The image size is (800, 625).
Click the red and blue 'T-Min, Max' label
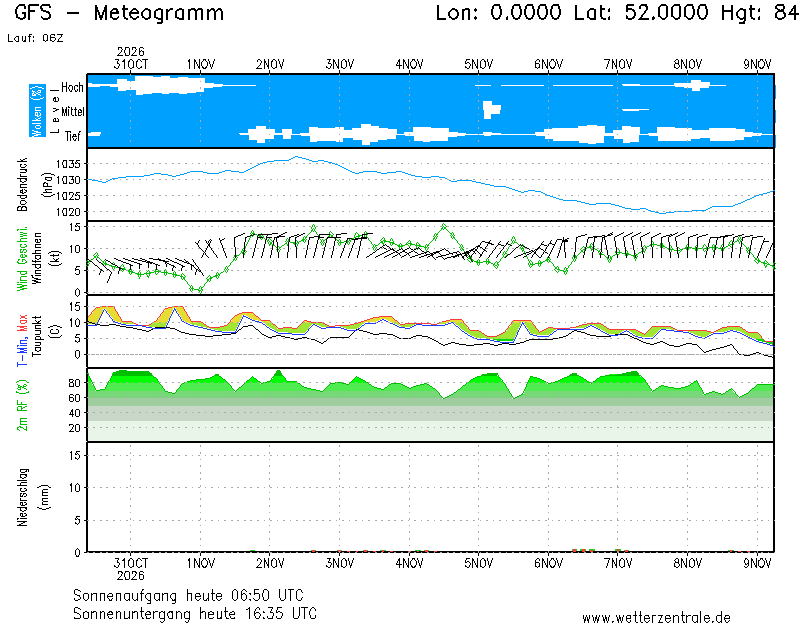[x=22, y=340]
